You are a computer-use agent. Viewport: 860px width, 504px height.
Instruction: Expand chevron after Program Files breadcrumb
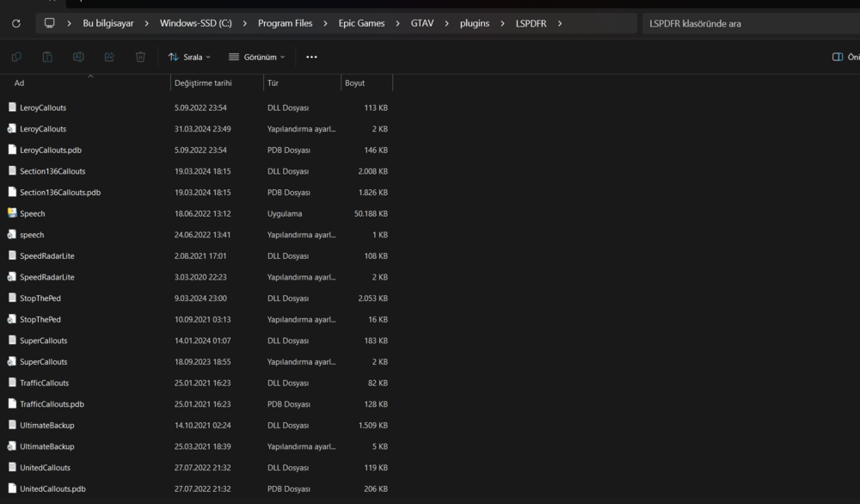coord(325,23)
